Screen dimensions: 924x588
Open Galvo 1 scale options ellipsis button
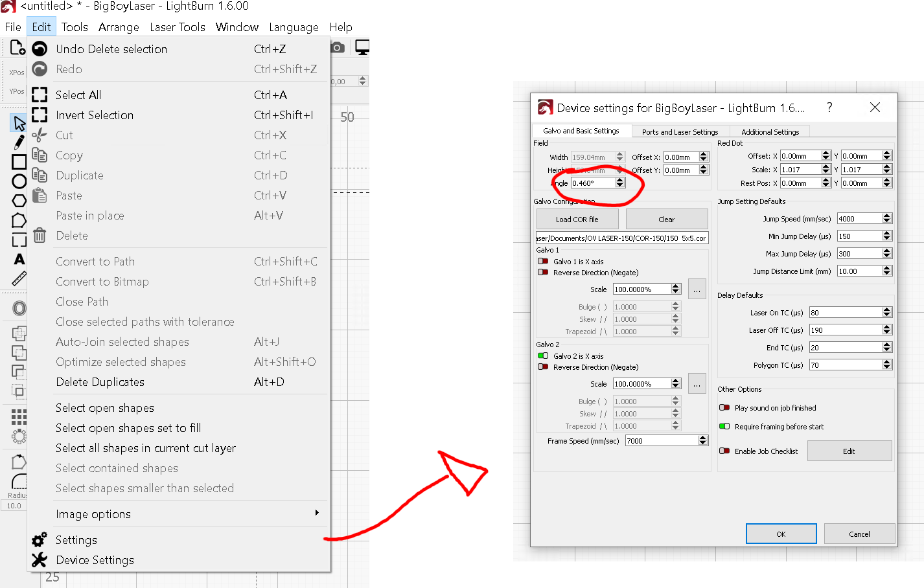[697, 289]
